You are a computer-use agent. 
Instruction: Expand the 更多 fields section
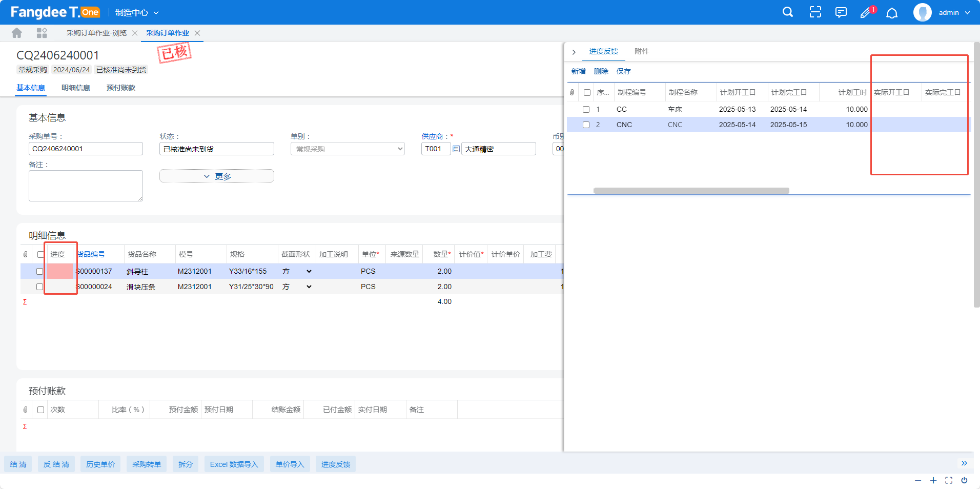point(217,176)
